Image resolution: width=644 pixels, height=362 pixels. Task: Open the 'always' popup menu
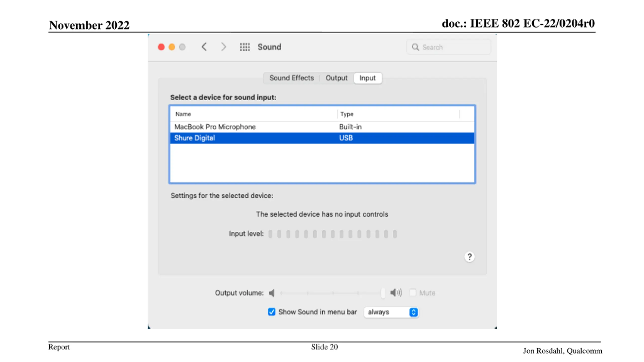[x=391, y=312]
